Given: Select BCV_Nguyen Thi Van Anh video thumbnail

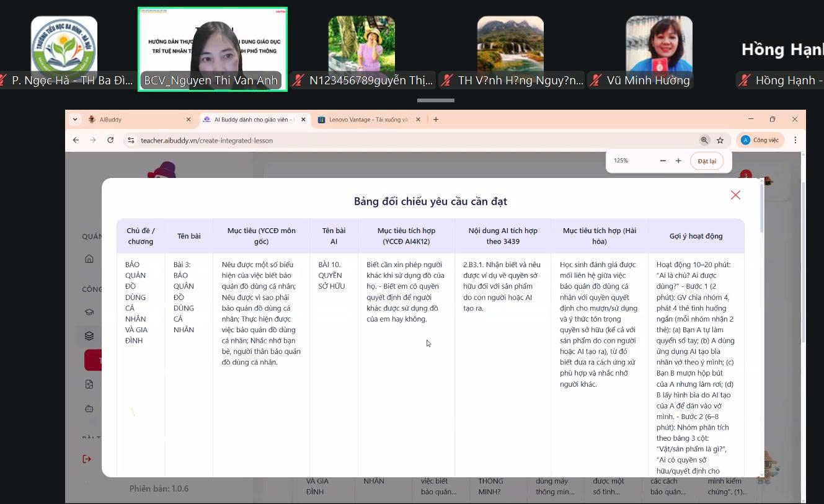Looking at the screenshot, I should (x=212, y=49).
